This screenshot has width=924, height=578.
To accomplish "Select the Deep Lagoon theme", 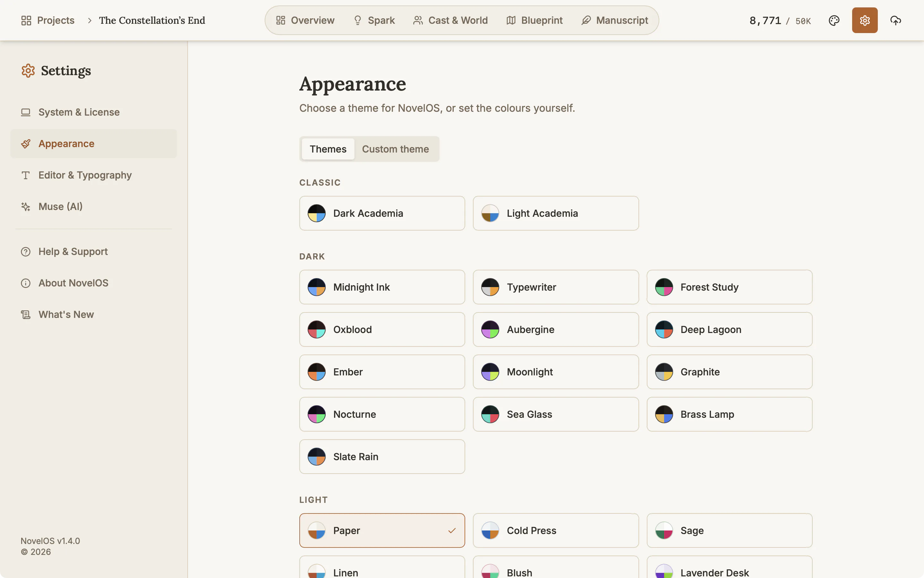I will pyautogui.click(x=729, y=329).
